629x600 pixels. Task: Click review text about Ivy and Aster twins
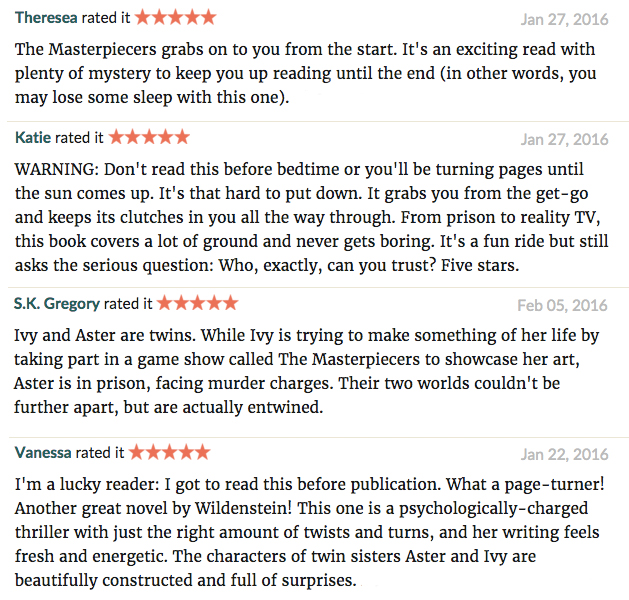pyautogui.click(x=306, y=371)
